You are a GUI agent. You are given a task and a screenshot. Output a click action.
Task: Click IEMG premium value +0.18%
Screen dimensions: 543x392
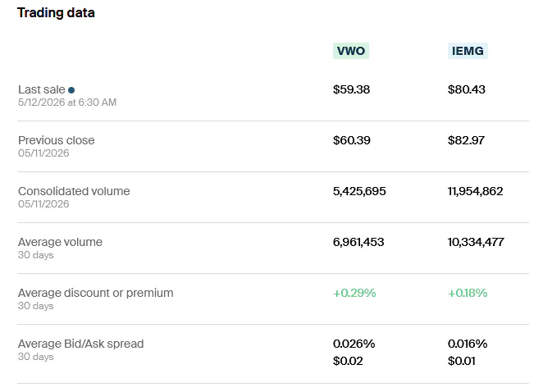pyautogui.click(x=468, y=293)
